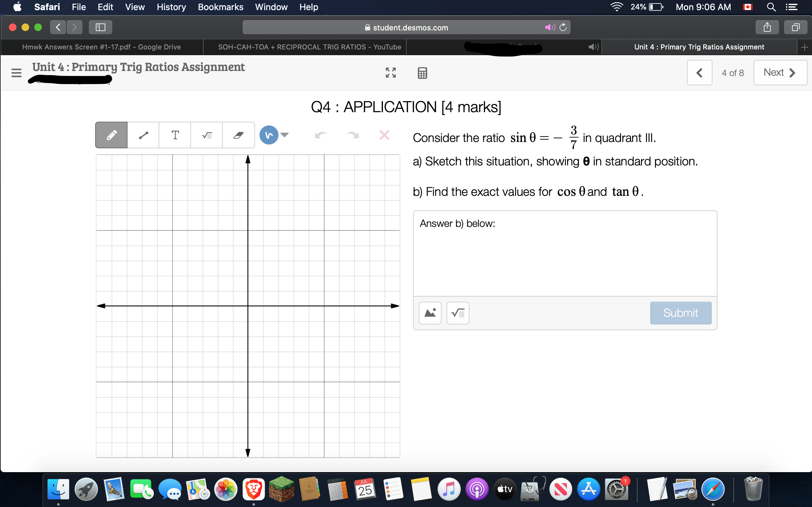Go to the Next question
Screen dimensions: 812x507
(780, 72)
